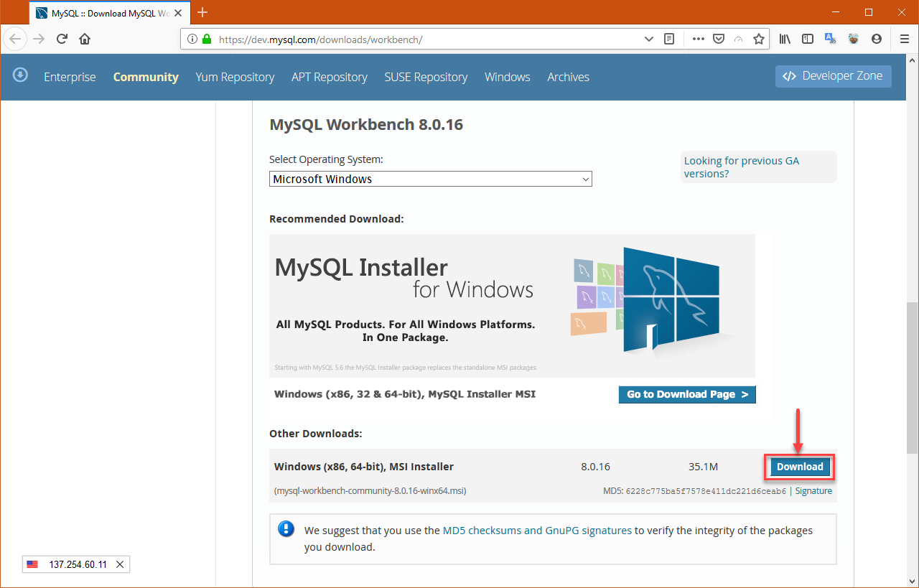Open Looking for previous GA versions link
Screen dimensions: 919x588
pos(742,167)
